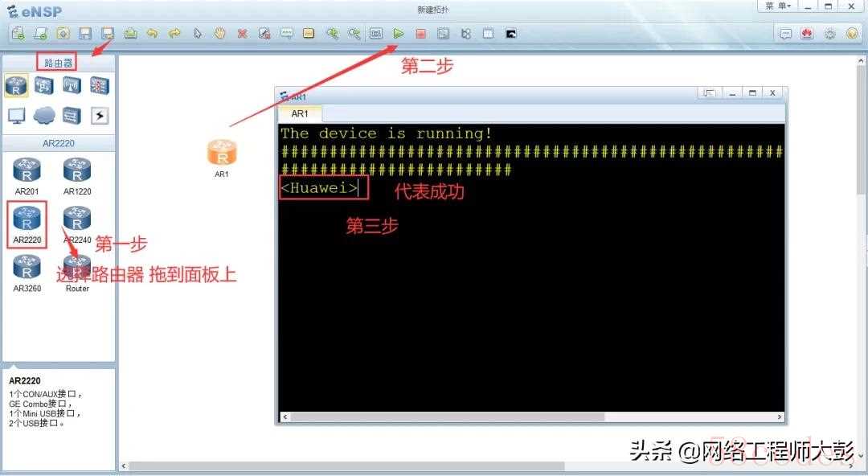Screen dimensions: 868x476
Task: Open the 菜单 dropdown in the title bar
Action: coord(778,6)
